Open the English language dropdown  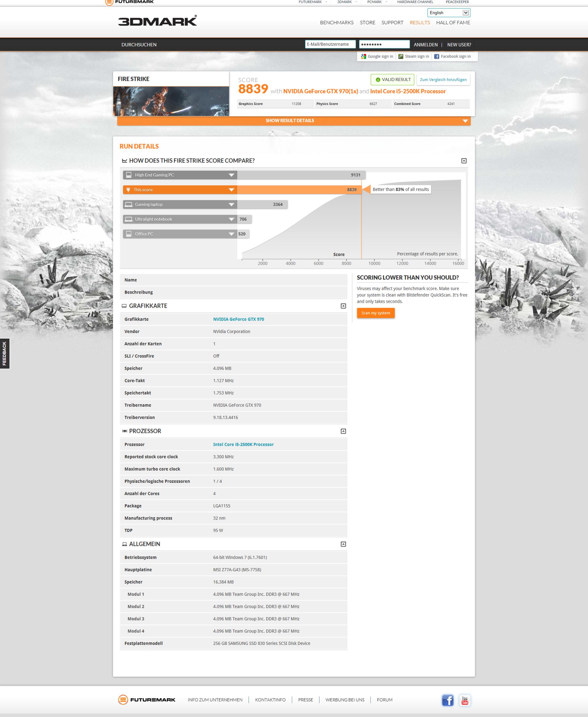[x=449, y=13]
